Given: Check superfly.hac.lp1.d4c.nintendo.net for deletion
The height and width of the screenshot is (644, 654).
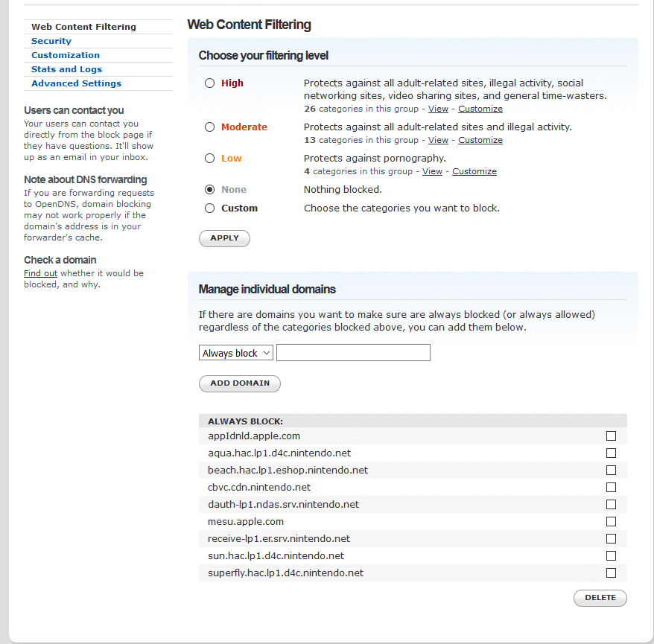Looking at the screenshot, I should pyautogui.click(x=611, y=573).
